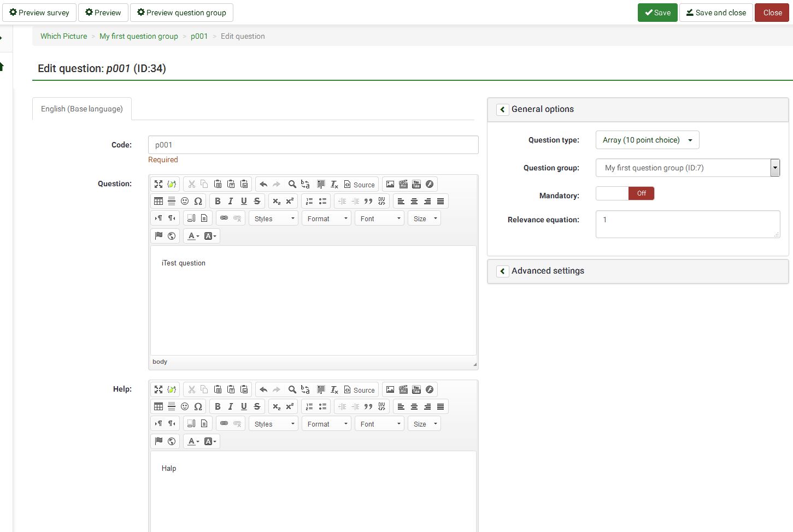Toggle Source view in Question editor
The image size is (793, 532).
[x=359, y=185]
